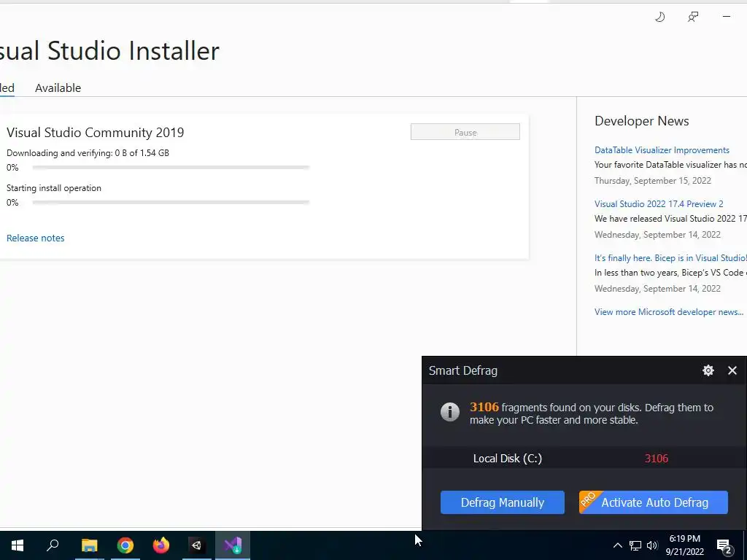Screen dimensions: 747x560
Task: Click the Visual Studio Community 2019 title
Action: tap(96, 133)
